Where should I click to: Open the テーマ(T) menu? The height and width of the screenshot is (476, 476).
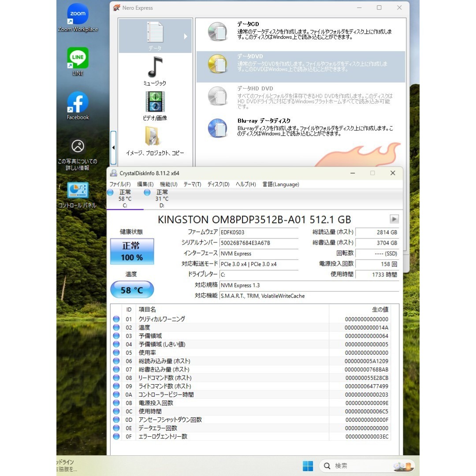tap(192, 184)
